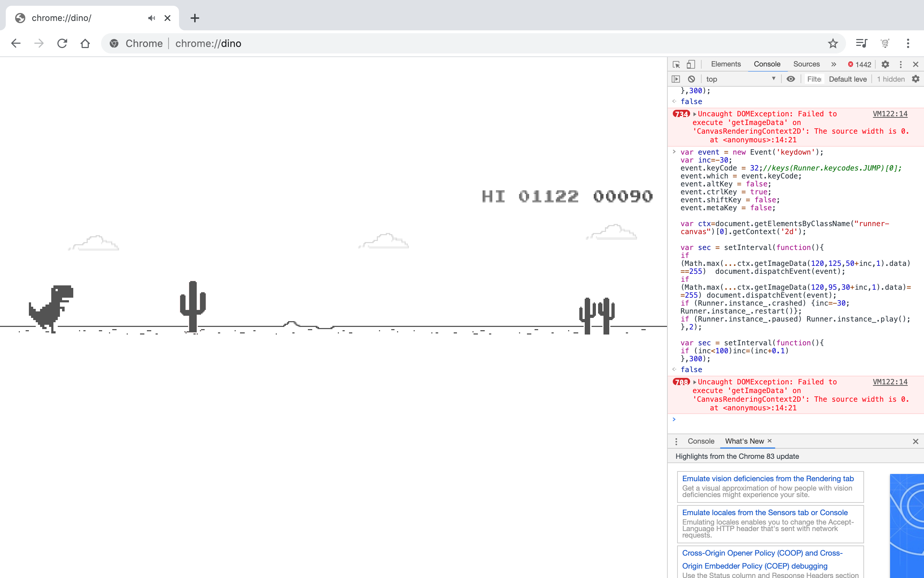Mute the tab via speaker icon

pyautogui.click(x=152, y=18)
